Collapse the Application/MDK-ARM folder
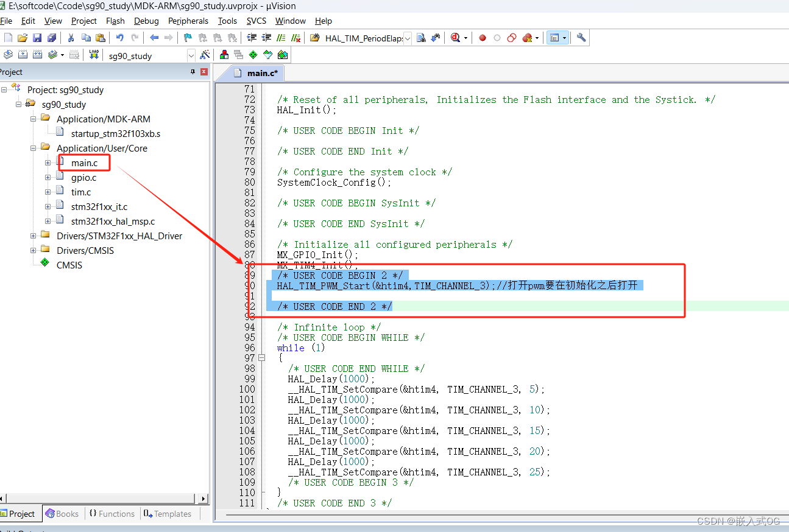This screenshot has width=789, height=532. [34, 119]
